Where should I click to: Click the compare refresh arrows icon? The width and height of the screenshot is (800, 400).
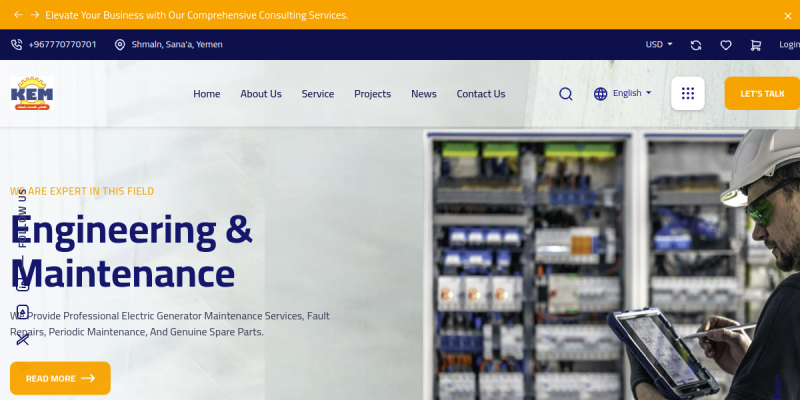(696, 45)
